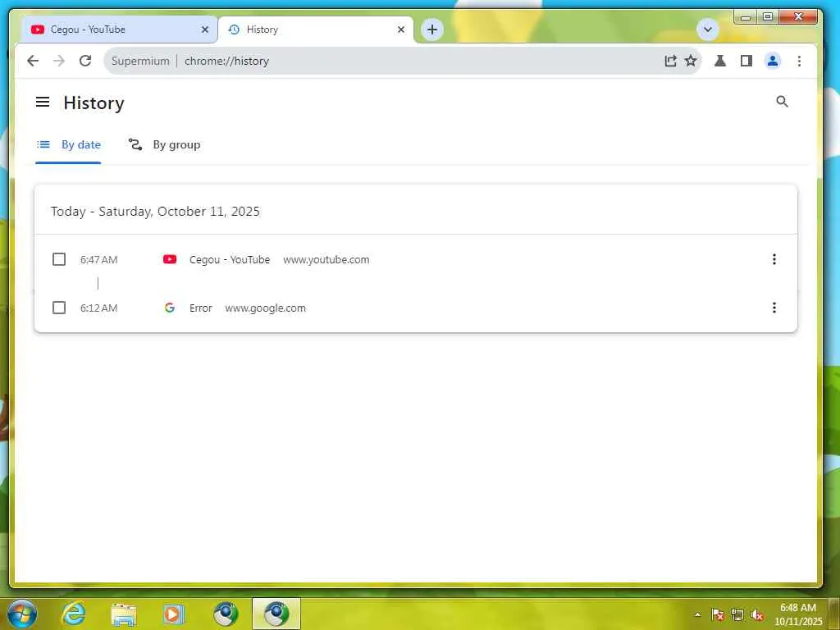Select the By group view tab
Viewport: 840px width, 630px height.
[164, 144]
